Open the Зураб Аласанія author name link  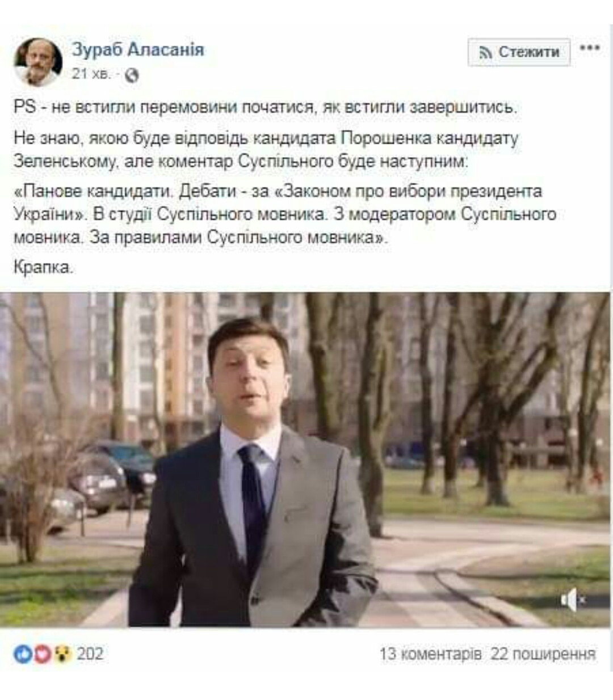pyautogui.click(x=137, y=49)
